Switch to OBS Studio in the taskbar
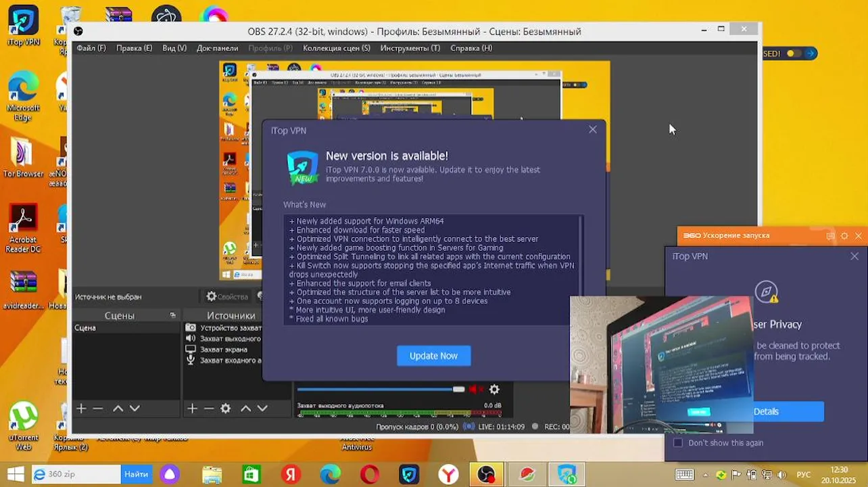Image resolution: width=868 pixels, height=487 pixels. [x=487, y=475]
